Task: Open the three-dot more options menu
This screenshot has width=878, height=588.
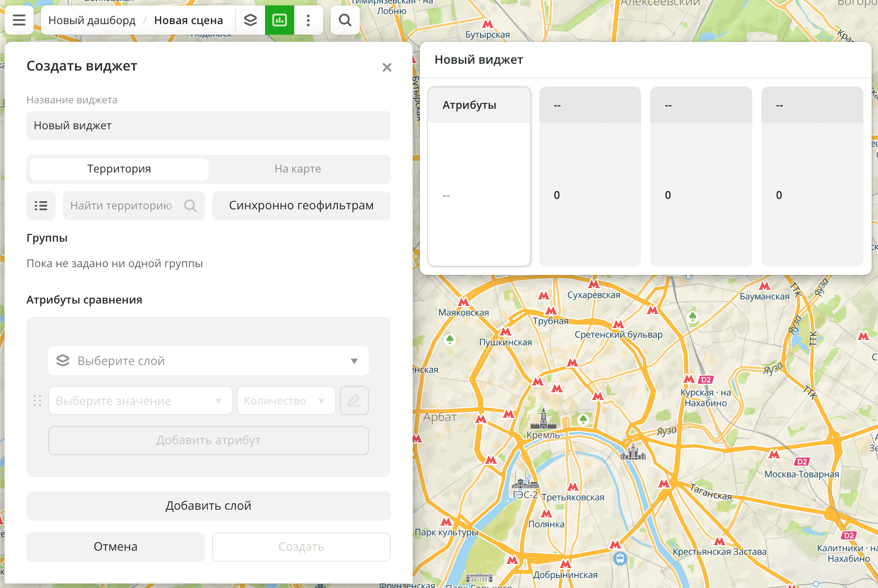Action: click(x=308, y=20)
